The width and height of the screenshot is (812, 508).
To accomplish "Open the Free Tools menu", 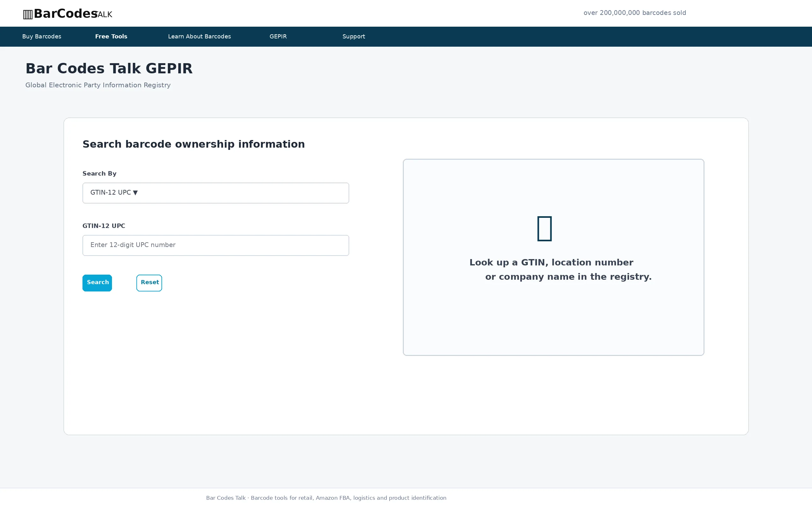I will 111,36.
